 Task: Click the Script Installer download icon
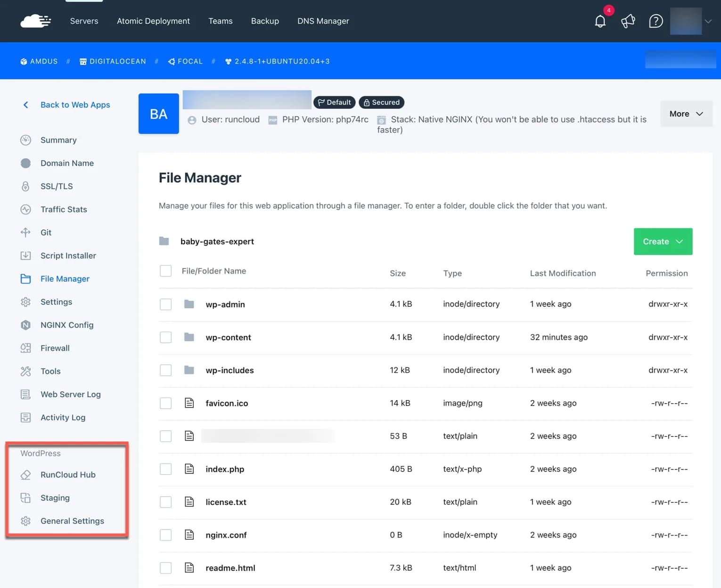[26, 255]
